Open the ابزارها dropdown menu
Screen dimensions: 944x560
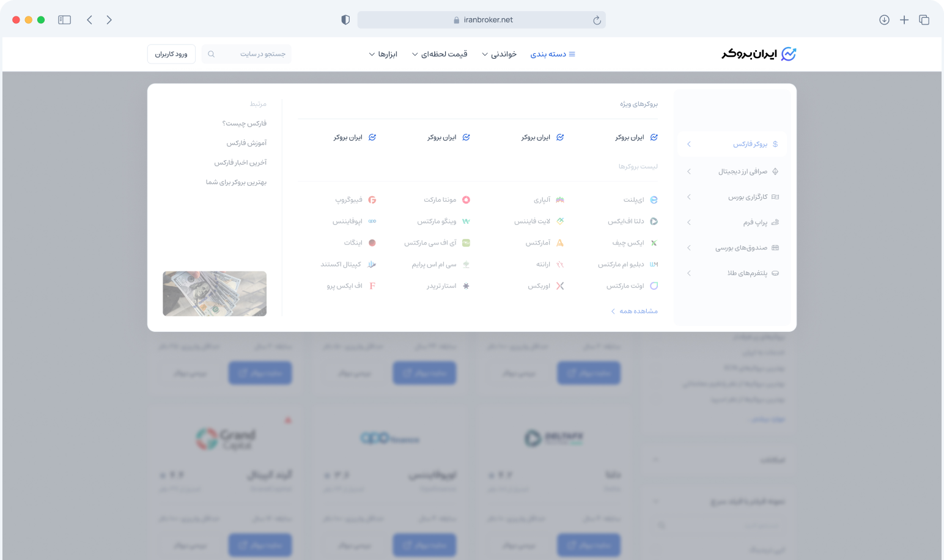(x=383, y=54)
